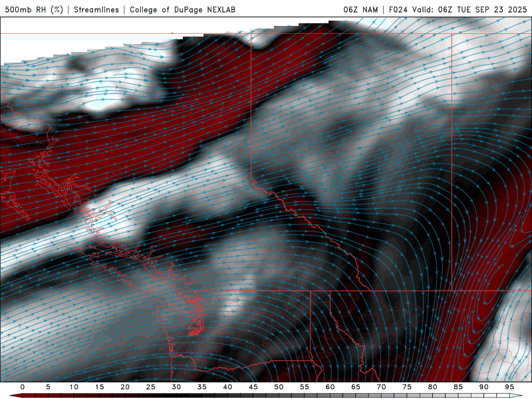Click the "Streamlines" label in header

[96, 10]
